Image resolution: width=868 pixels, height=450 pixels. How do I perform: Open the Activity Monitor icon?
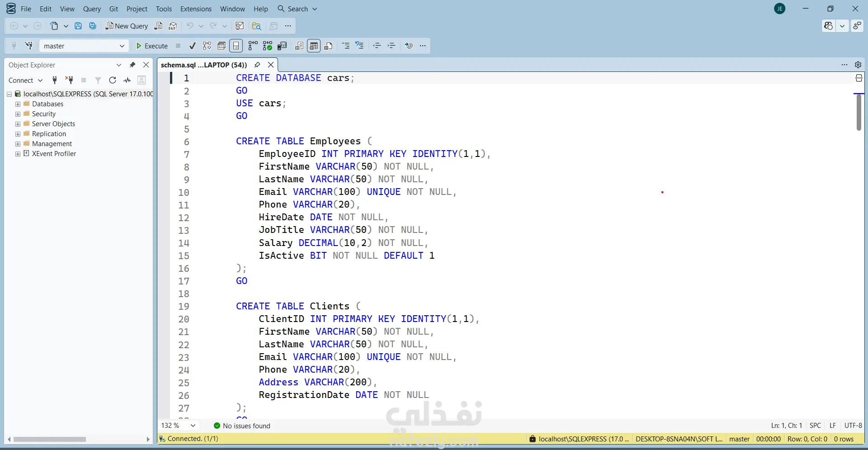coord(240,26)
